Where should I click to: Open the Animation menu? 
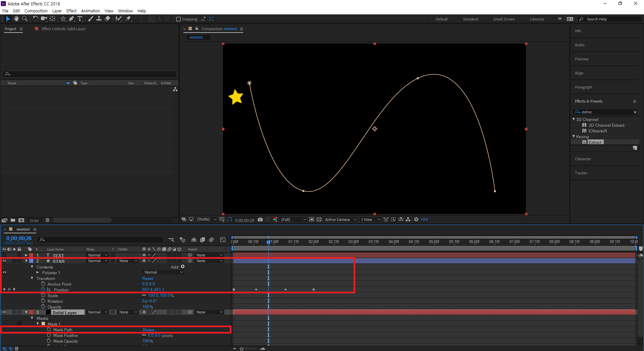(91, 11)
